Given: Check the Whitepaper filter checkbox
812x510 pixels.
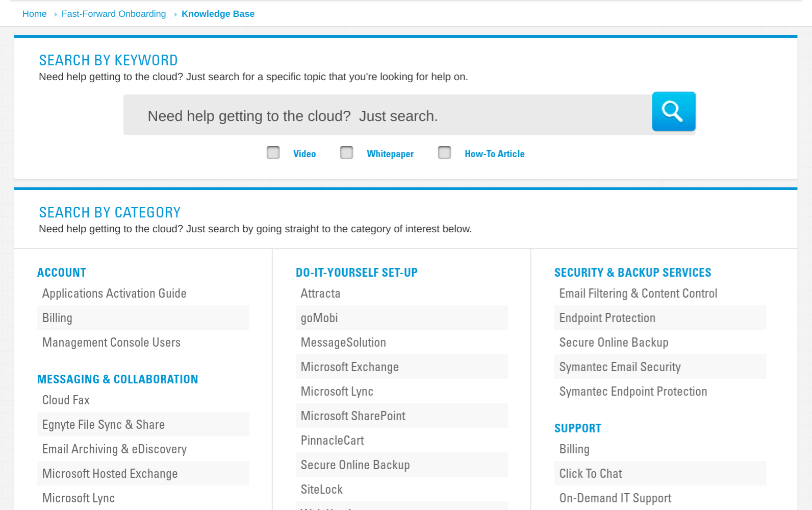Looking at the screenshot, I should (347, 153).
